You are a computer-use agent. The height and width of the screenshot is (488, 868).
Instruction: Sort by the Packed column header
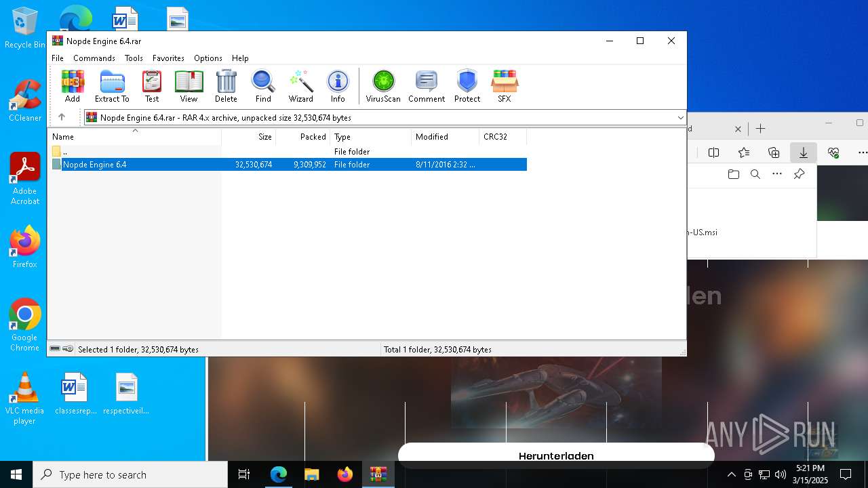pos(303,137)
